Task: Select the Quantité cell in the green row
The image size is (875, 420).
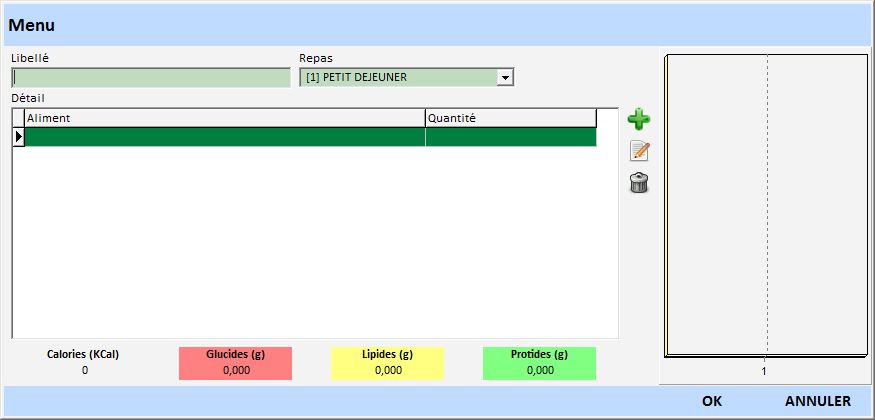Action: (x=510, y=137)
